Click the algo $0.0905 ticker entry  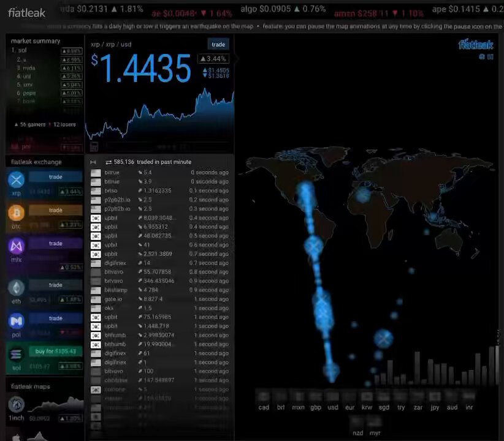click(283, 9)
